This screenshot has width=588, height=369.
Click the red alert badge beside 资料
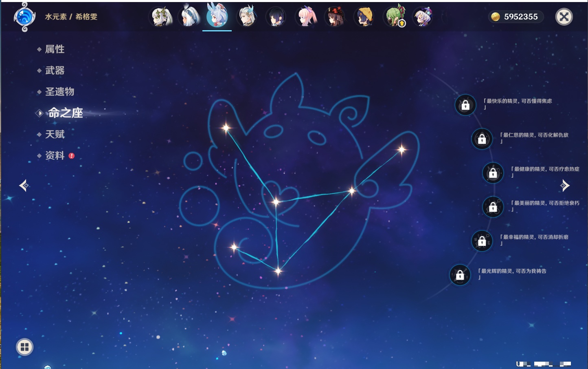pyautogui.click(x=72, y=156)
